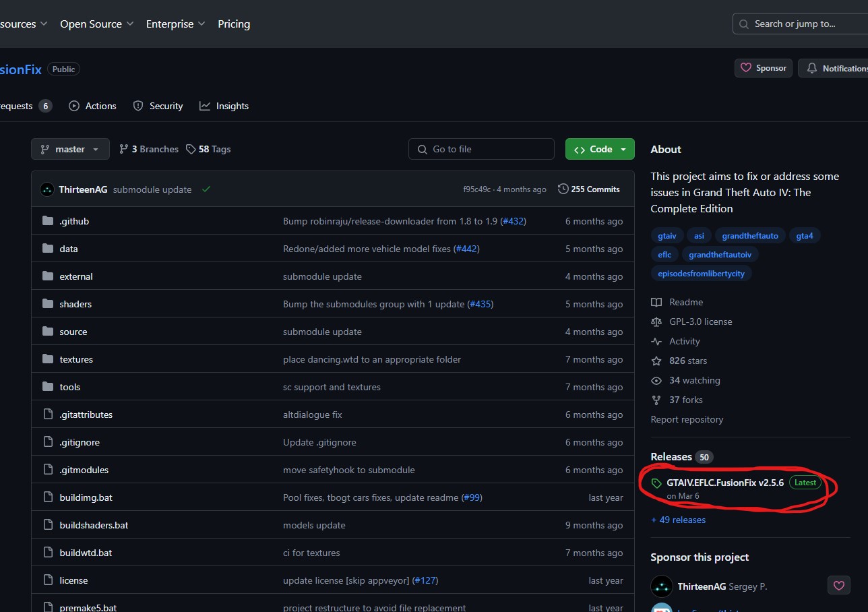Image resolution: width=868 pixels, height=612 pixels.
Task: Switch to the Actions tab
Action: pos(93,106)
